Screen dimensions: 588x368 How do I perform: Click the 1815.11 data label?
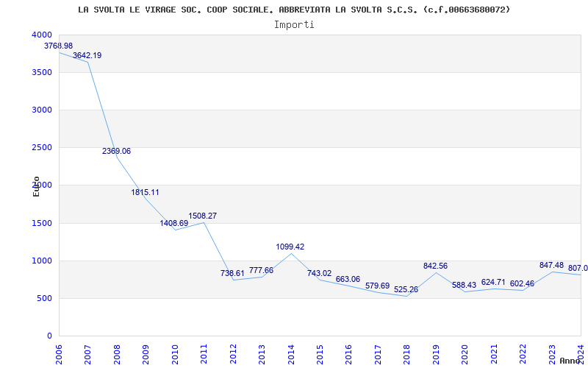(x=145, y=193)
